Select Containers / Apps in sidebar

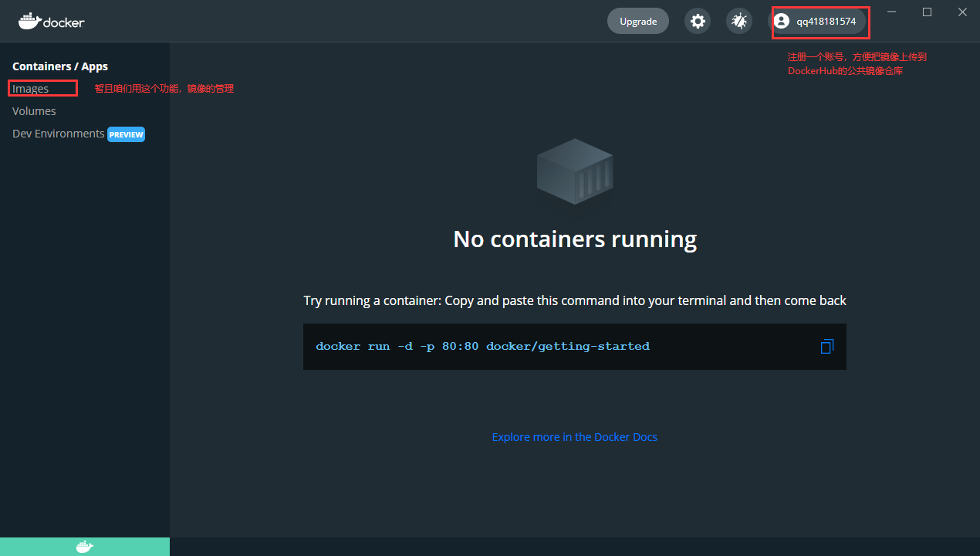(x=60, y=66)
